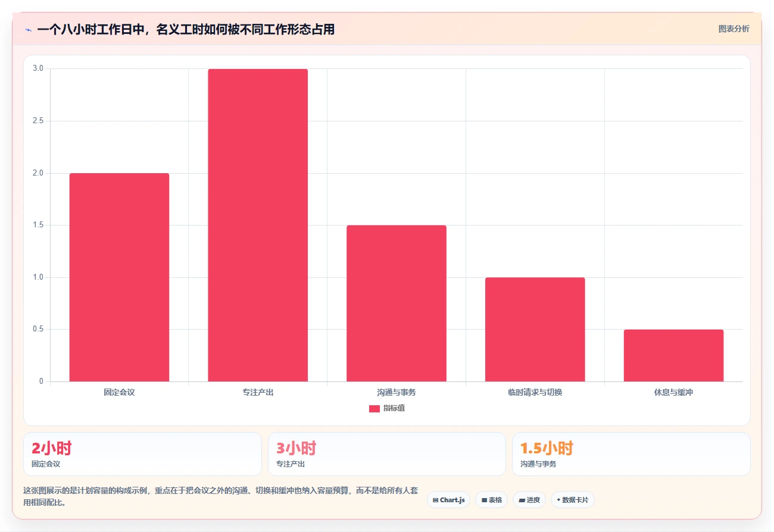Toggle the 指标值 legend swatch
774x532 pixels.
point(374,408)
